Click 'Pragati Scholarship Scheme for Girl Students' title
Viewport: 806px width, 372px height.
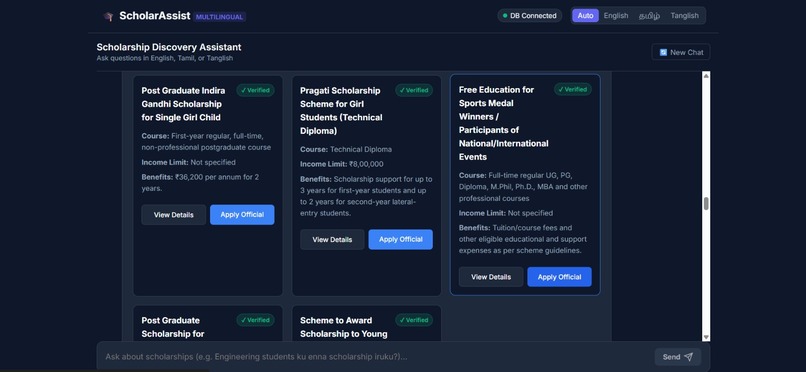point(341,110)
